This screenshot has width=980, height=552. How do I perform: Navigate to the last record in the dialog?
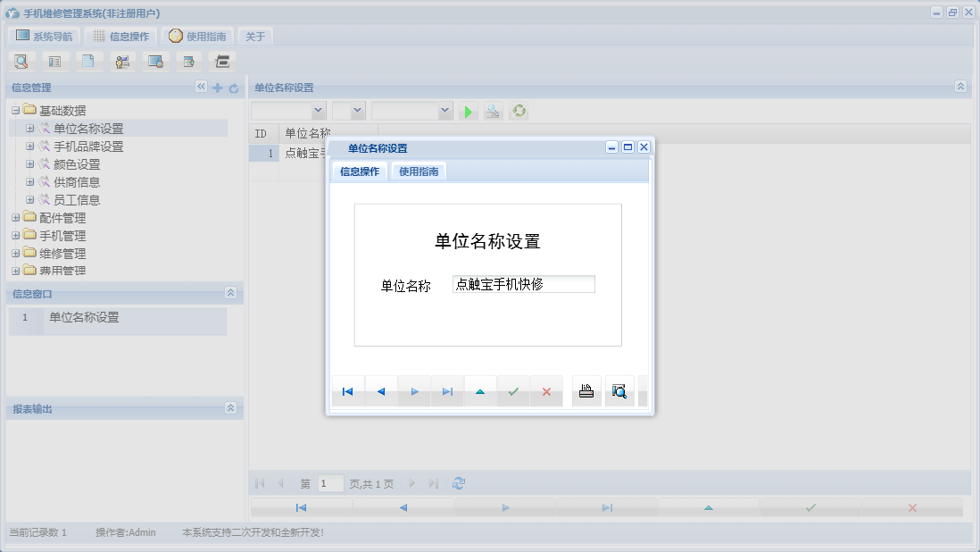point(447,390)
